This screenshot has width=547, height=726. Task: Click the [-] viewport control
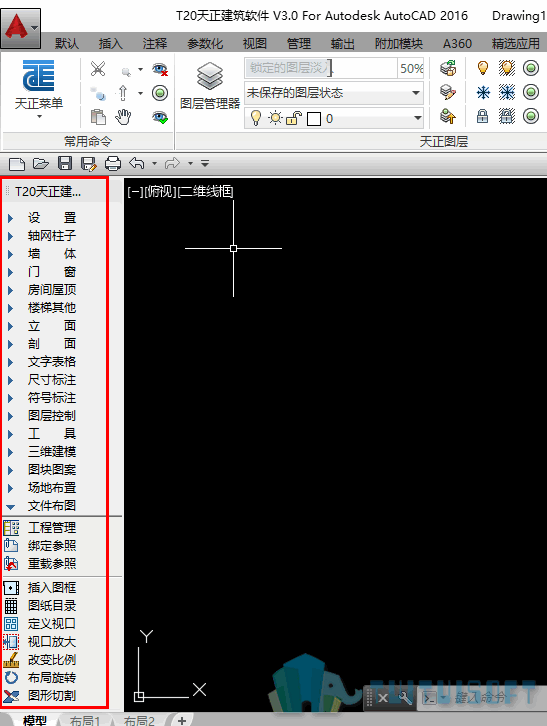tap(135, 191)
